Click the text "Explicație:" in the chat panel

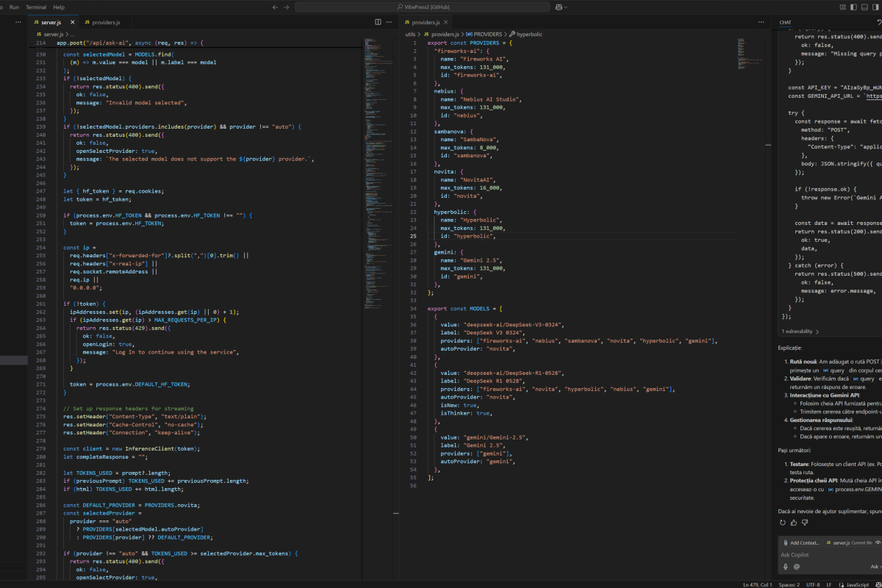click(x=790, y=348)
